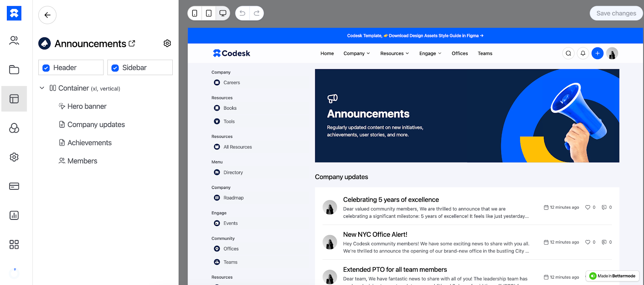The image size is (644, 285).
Task: Open New NYC Office Alert! post
Action: point(375,235)
